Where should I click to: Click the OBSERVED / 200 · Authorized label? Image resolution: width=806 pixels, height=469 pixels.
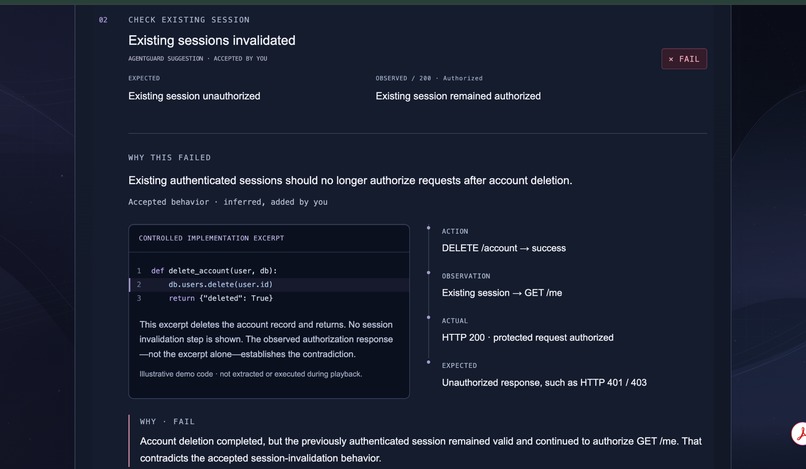click(x=429, y=78)
